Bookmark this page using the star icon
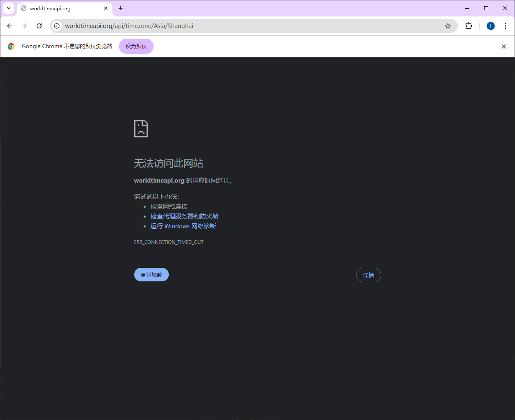The height and width of the screenshot is (420, 515). [x=448, y=26]
